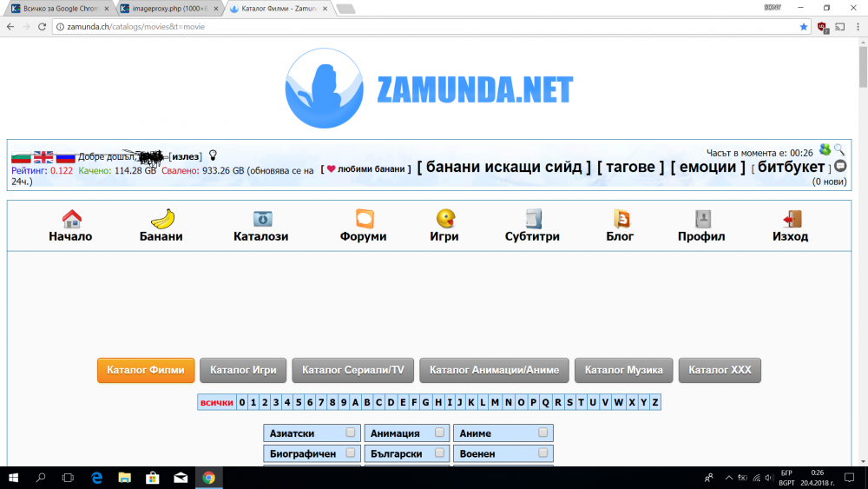Open the Chrome three-dot menu
Image resolution: width=868 pixels, height=489 pixels.
(858, 27)
